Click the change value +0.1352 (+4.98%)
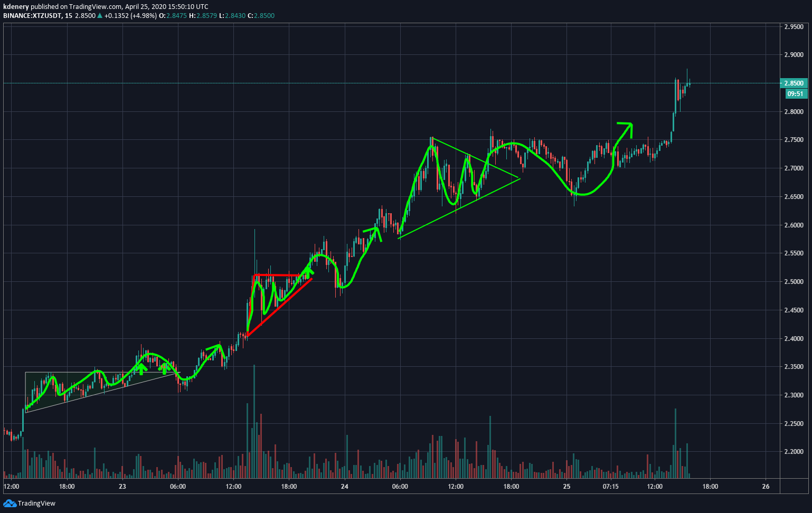 130,15
